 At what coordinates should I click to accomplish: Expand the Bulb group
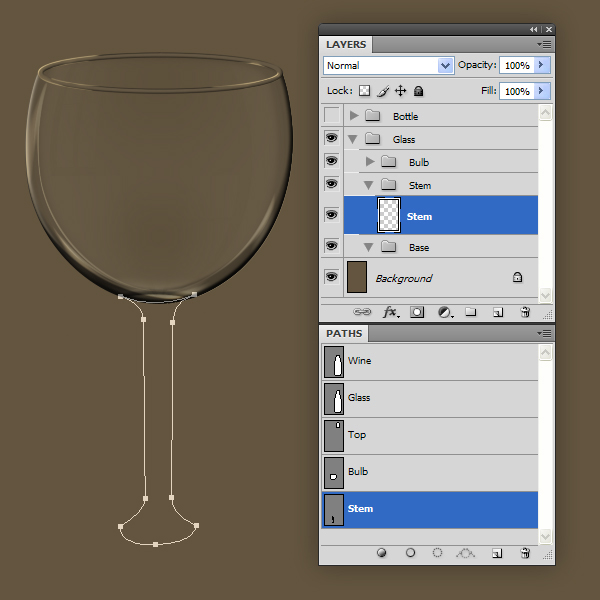click(x=370, y=161)
